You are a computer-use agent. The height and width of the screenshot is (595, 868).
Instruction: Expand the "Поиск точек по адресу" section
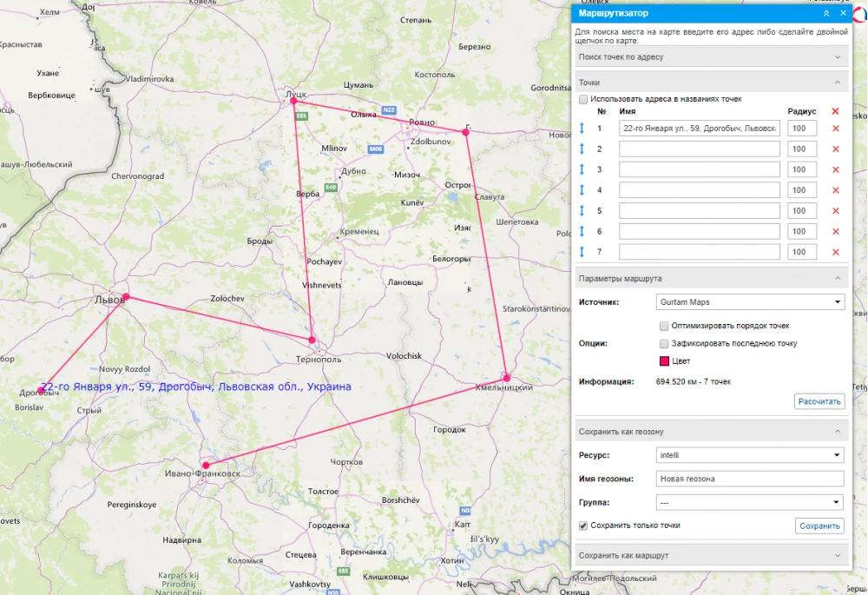point(711,57)
